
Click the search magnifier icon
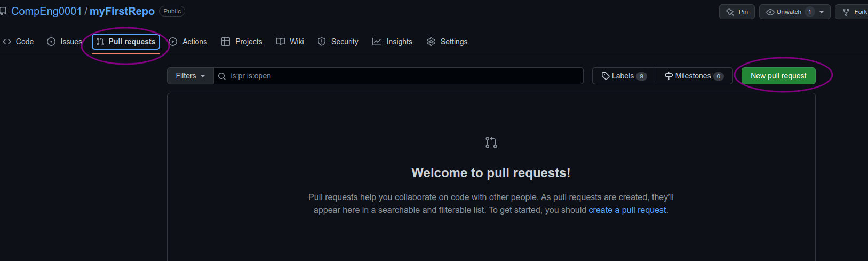tap(222, 76)
